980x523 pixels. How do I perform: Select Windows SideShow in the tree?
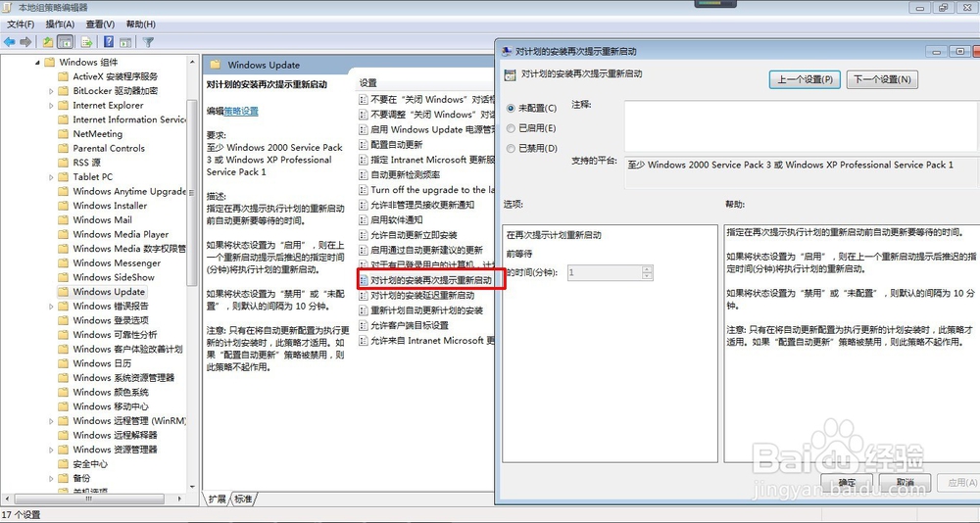[x=114, y=277]
